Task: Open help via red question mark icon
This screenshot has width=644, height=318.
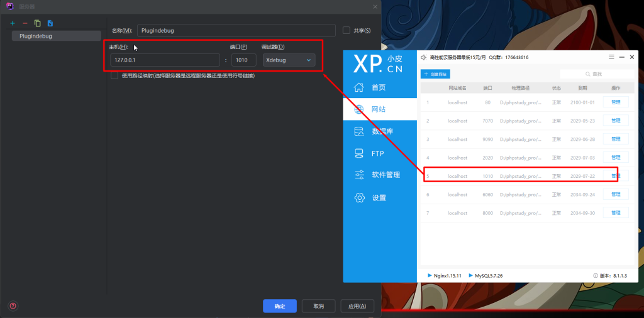Action: pyautogui.click(x=13, y=305)
